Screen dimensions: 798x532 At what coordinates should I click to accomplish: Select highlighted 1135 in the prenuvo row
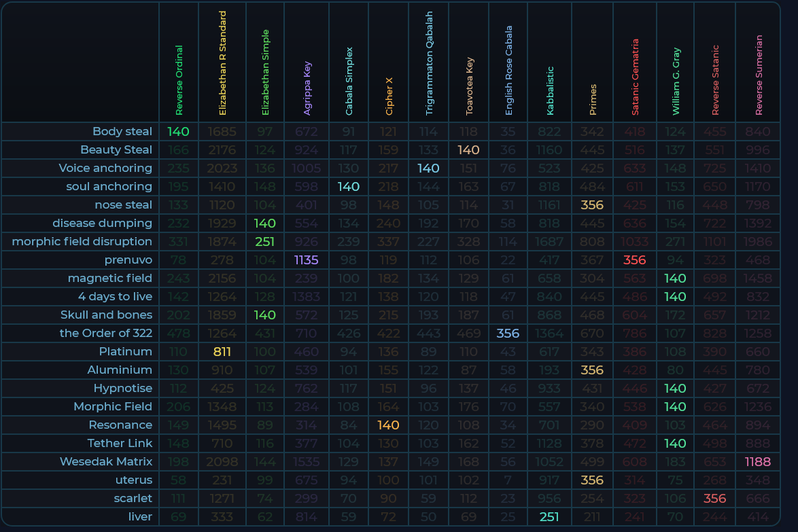pyautogui.click(x=306, y=260)
